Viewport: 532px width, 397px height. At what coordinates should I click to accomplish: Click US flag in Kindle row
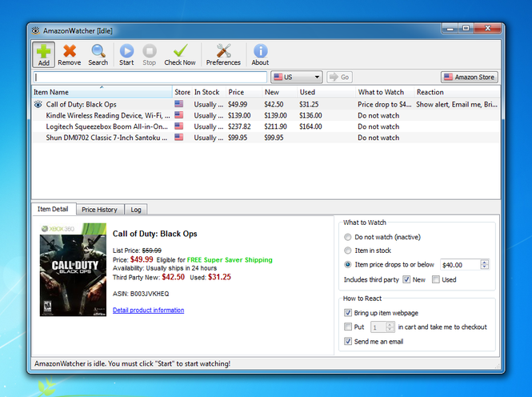point(179,115)
